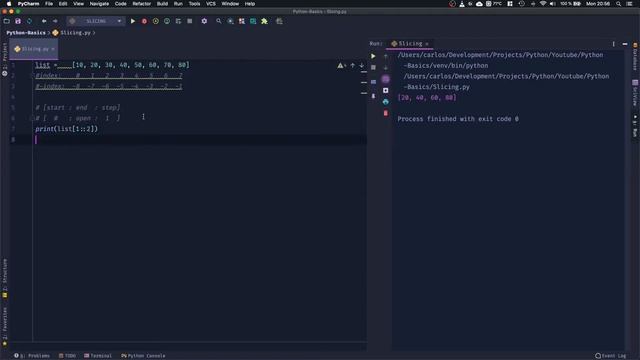Image resolution: width=640 pixels, height=360 pixels.
Task: Open the Python Console tool window
Action: coord(143,356)
